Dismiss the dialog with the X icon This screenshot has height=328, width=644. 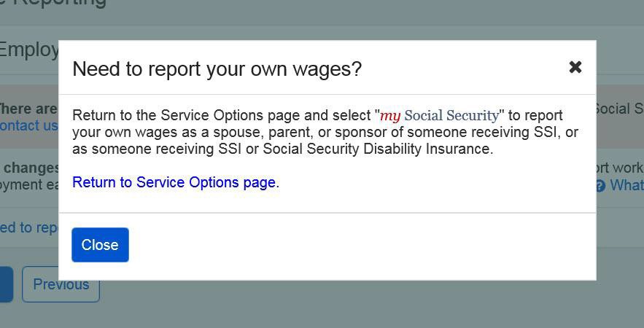(575, 67)
